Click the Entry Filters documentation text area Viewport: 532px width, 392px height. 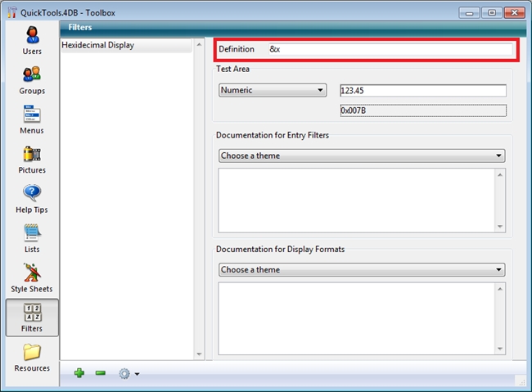[356, 200]
